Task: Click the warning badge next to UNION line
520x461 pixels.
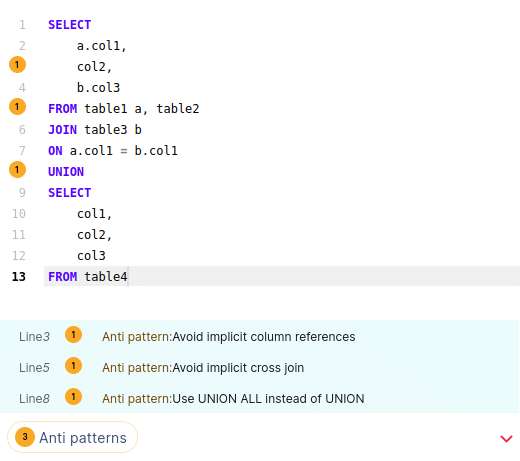Action: [17, 170]
